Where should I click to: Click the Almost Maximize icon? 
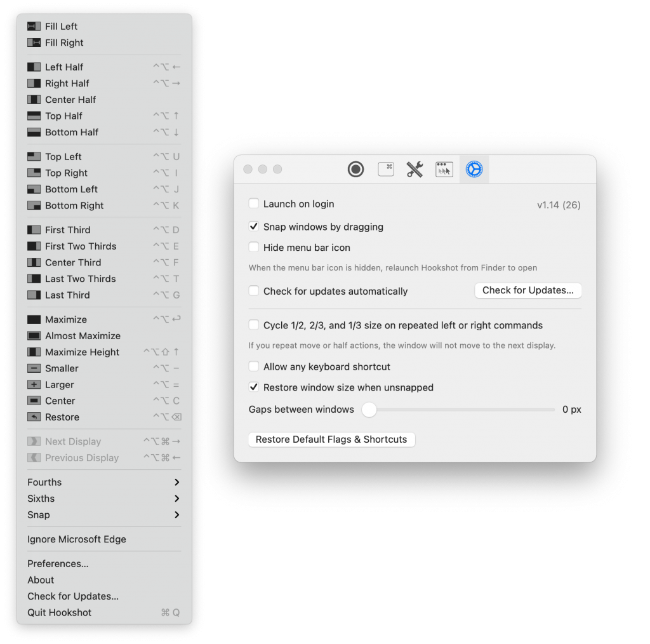34,336
